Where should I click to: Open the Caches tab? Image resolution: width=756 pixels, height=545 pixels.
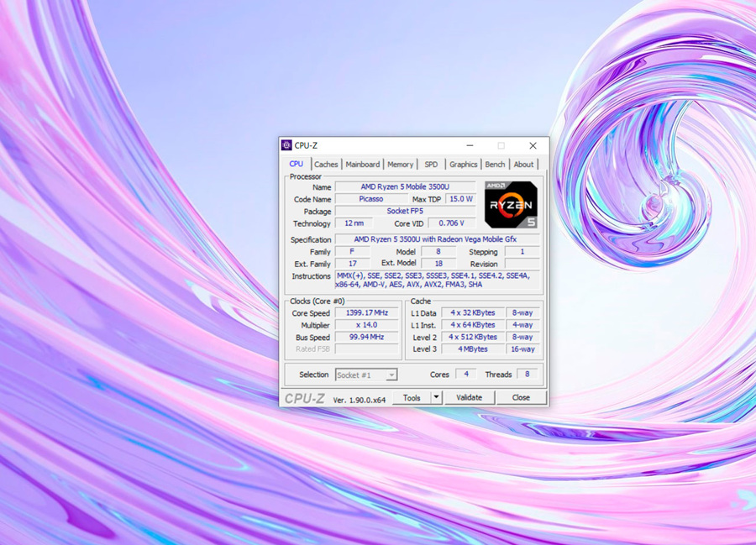coord(326,165)
